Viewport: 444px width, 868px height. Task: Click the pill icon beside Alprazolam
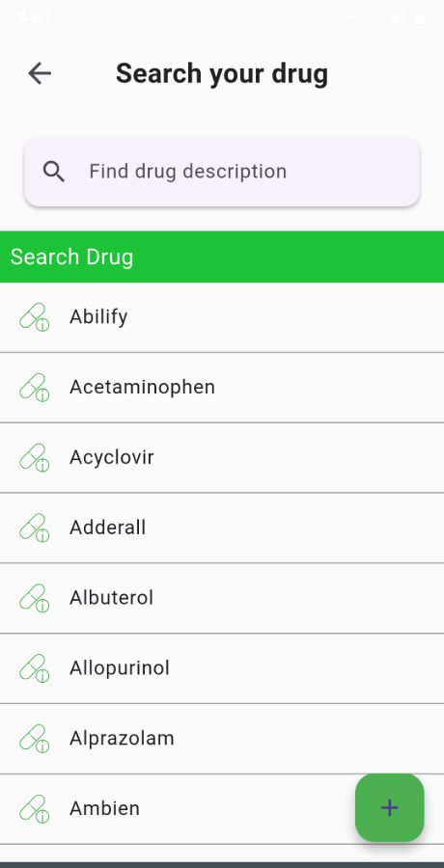(x=35, y=739)
